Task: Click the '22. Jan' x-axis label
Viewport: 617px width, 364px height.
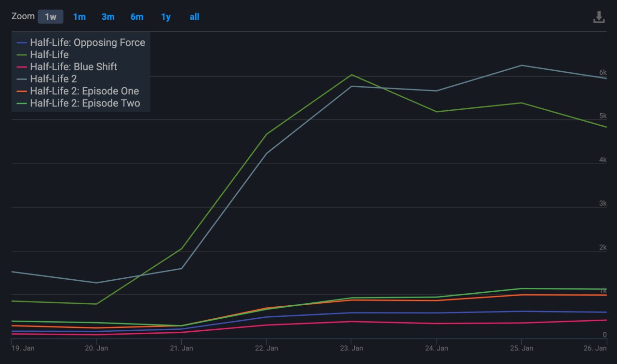Action: 267,348
